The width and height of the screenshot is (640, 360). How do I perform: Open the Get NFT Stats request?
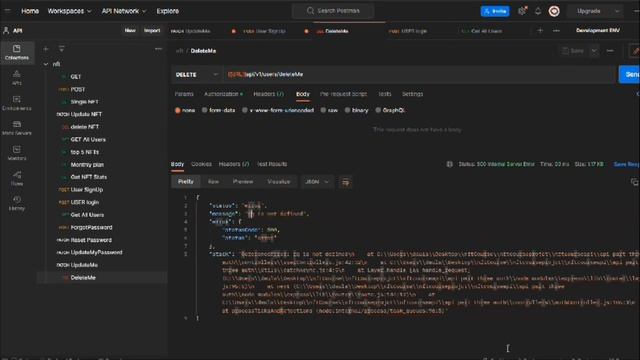point(89,177)
